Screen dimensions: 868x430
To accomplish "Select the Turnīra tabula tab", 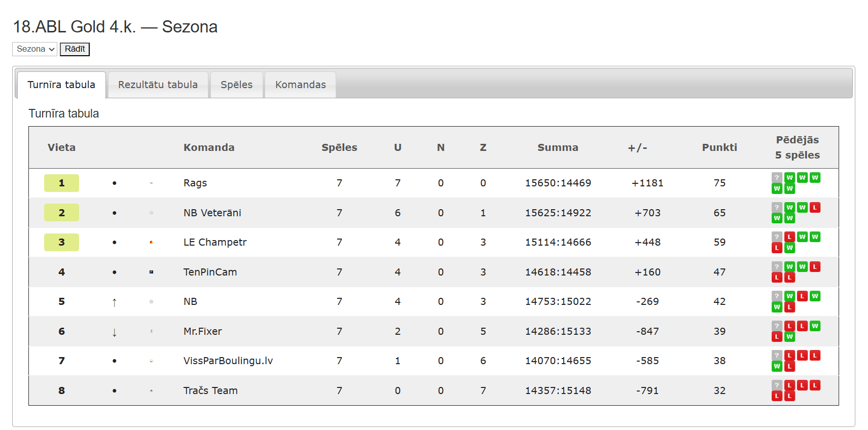I will pyautogui.click(x=61, y=85).
